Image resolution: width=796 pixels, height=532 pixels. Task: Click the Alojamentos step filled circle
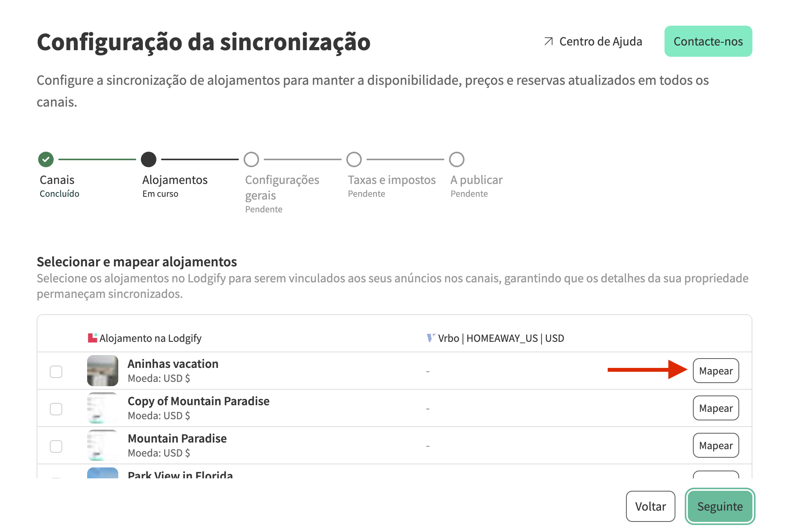click(149, 159)
